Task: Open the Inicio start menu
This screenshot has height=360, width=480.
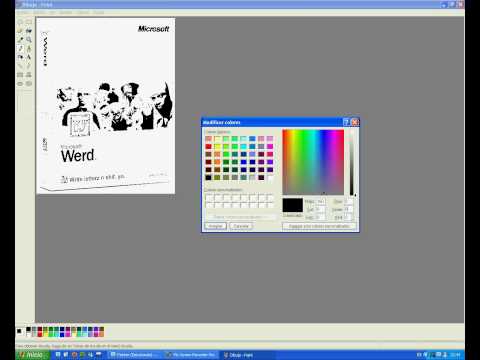Action: click(33, 355)
